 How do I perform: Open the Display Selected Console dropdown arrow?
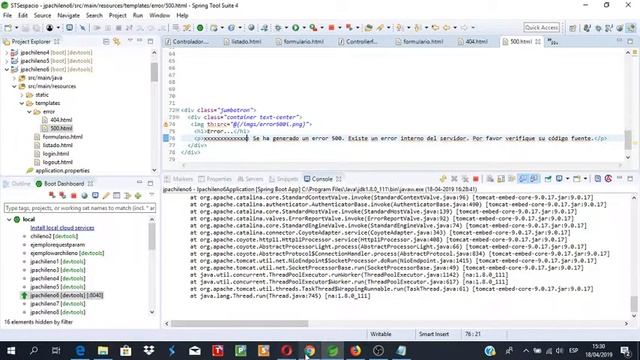(x=567, y=179)
